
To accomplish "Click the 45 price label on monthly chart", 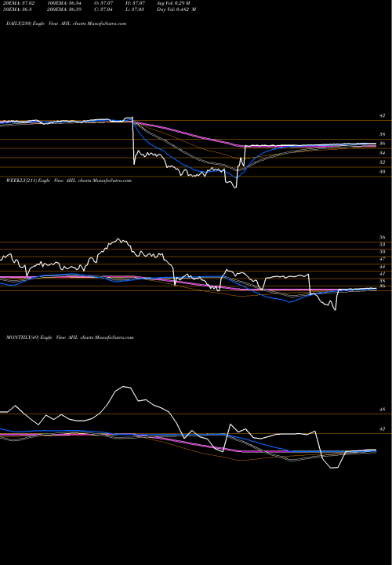I will click(382, 410).
